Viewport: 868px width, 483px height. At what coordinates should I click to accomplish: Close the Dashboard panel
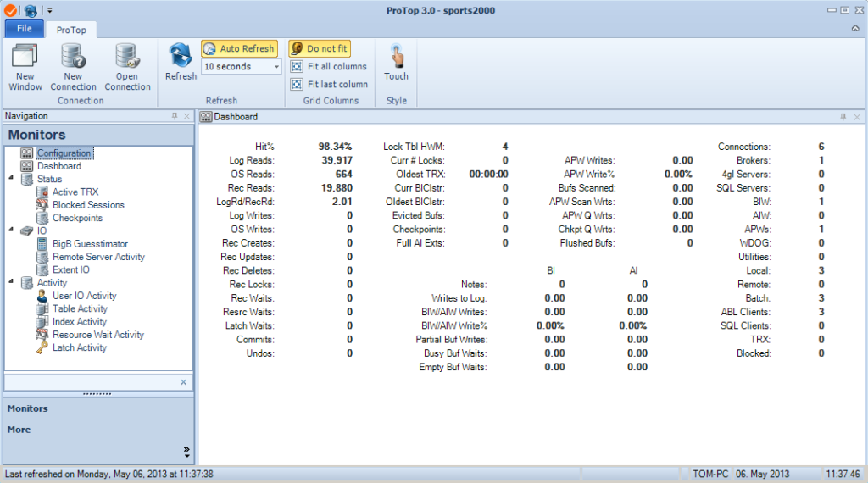[856, 117]
